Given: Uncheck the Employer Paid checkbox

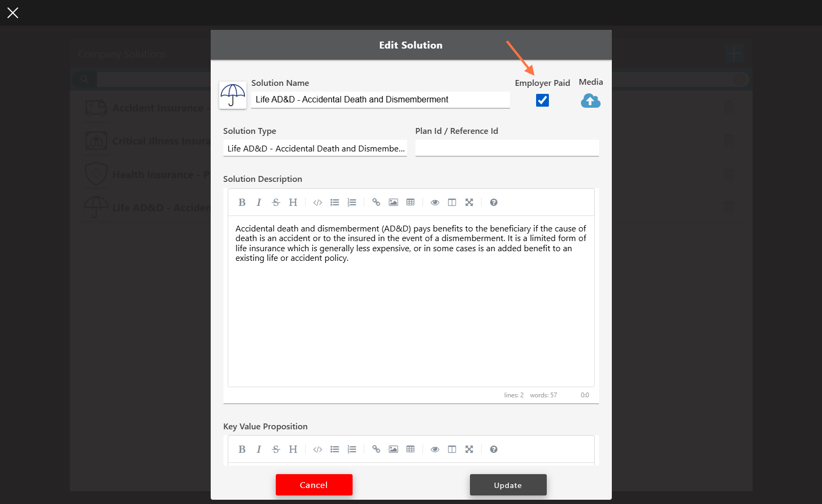Looking at the screenshot, I should tap(542, 100).
